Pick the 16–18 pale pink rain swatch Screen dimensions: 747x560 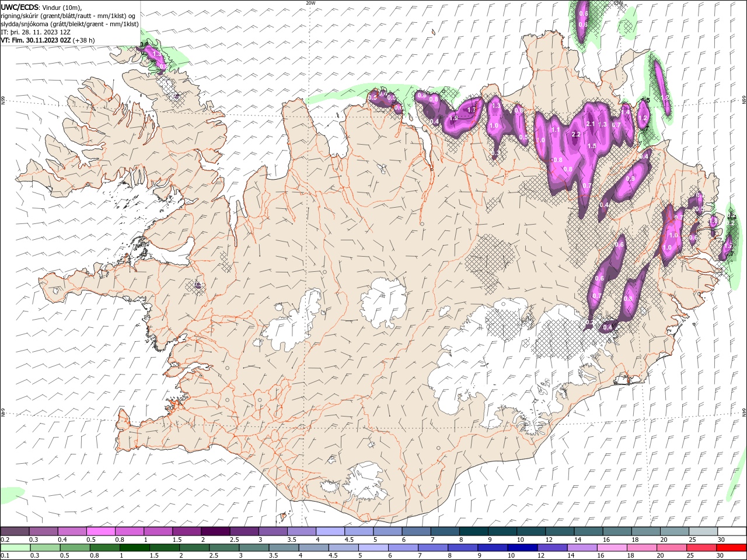[611, 547]
